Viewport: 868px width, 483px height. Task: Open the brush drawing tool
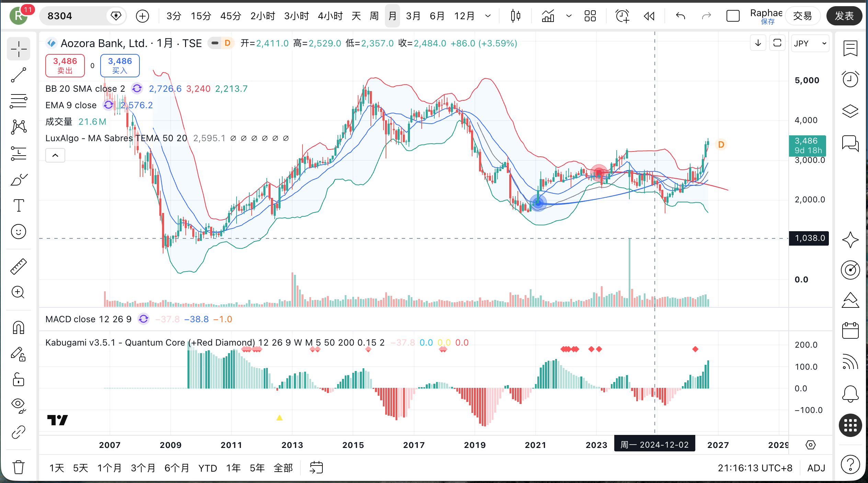pos(19,179)
